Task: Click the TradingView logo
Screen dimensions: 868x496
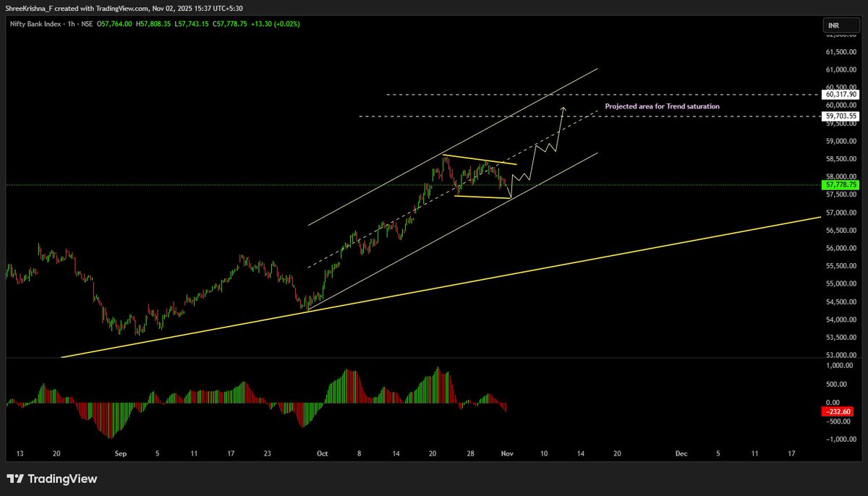Action: [x=52, y=479]
